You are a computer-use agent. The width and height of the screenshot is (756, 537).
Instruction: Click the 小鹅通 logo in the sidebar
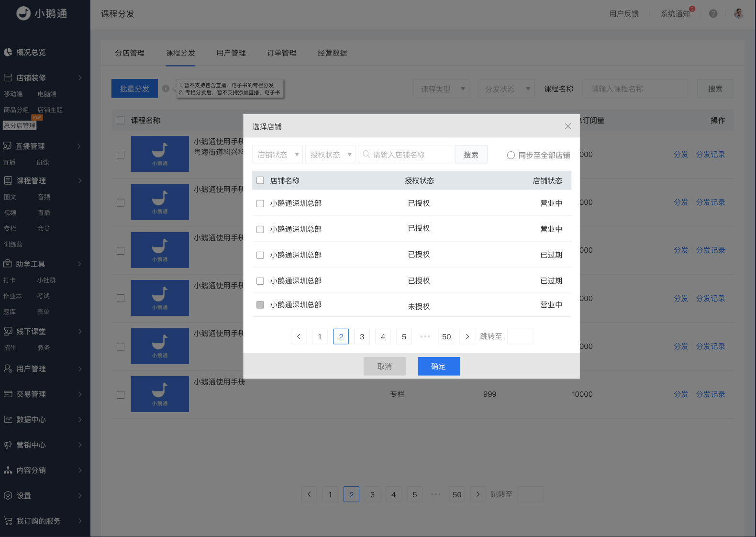[42, 13]
